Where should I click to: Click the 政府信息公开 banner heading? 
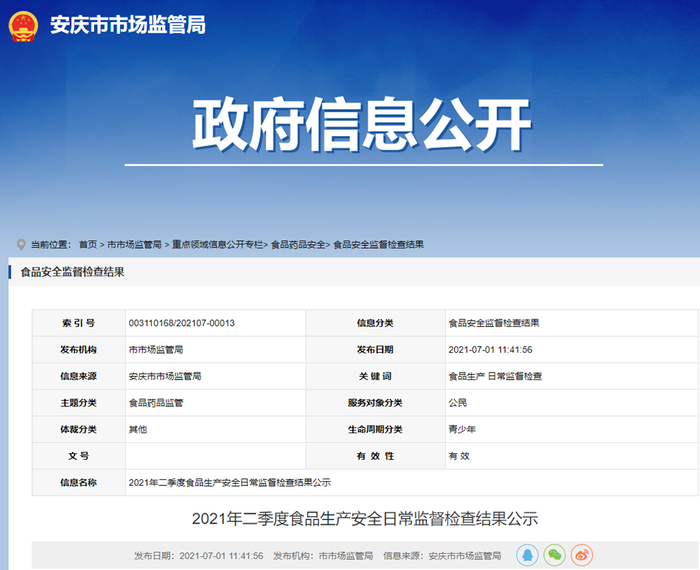(x=362, y=124)
